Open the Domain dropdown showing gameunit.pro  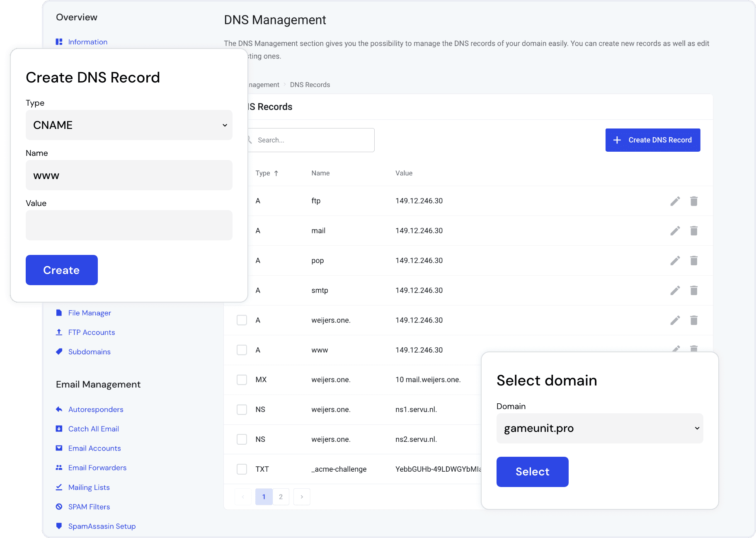click(x=600, y=428)
